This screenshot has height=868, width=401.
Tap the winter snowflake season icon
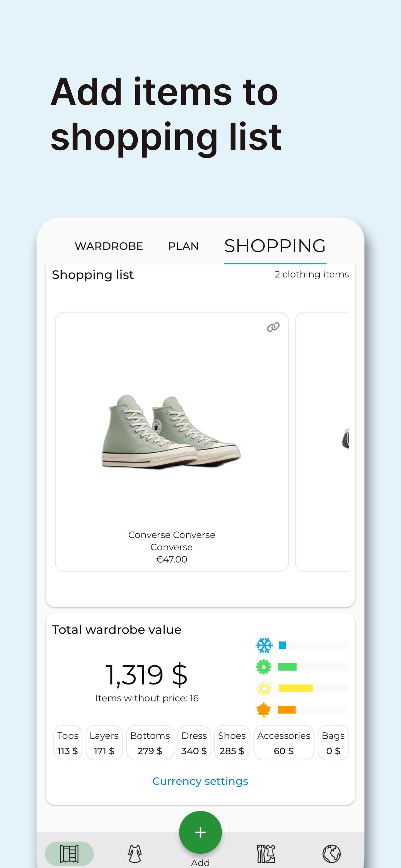click(x=264, y=645)
